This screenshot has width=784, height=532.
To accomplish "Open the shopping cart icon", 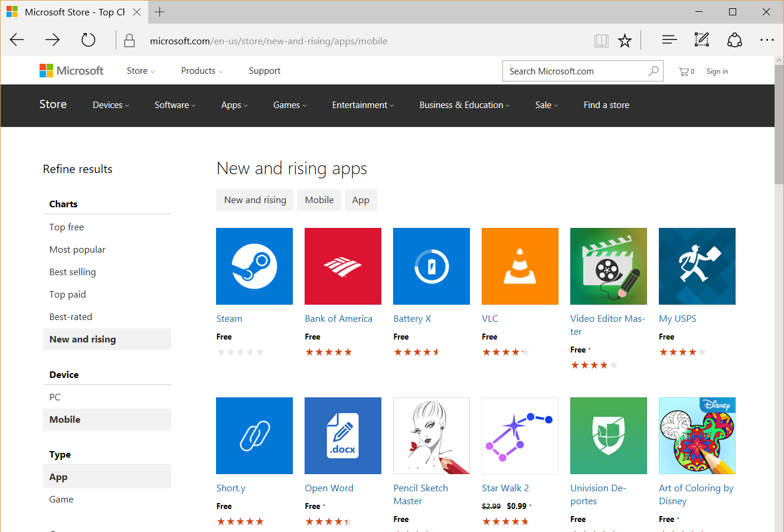I will [x=683, y=71].
